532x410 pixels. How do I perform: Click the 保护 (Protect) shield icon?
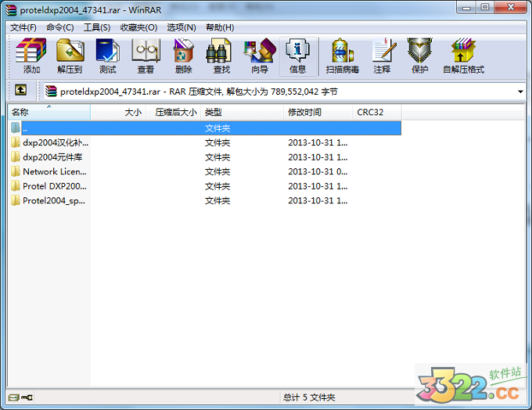pos(419,51)
